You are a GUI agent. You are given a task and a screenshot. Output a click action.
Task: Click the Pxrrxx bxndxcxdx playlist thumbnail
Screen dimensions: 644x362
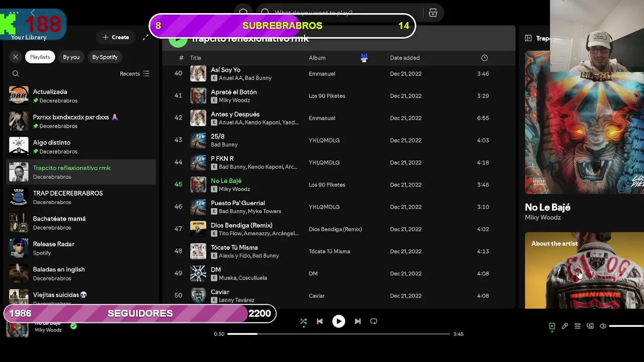click(x=19, y=121)
